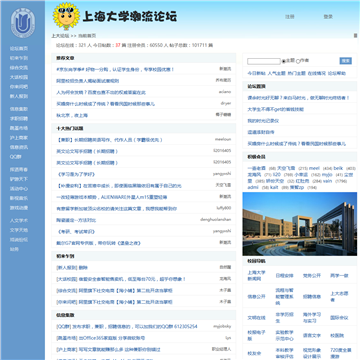Open author luffy800's profile
Screen dimensions: 360x360
[x=224, y=208]
